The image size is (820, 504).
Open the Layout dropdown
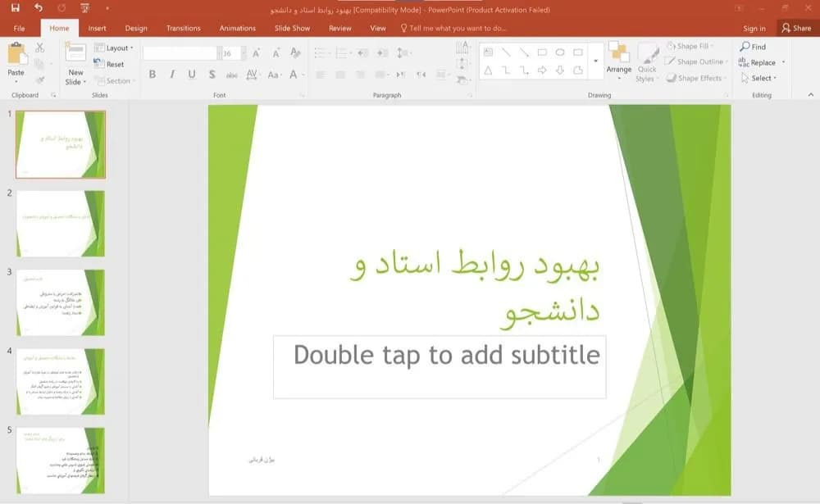coord(114,48)
